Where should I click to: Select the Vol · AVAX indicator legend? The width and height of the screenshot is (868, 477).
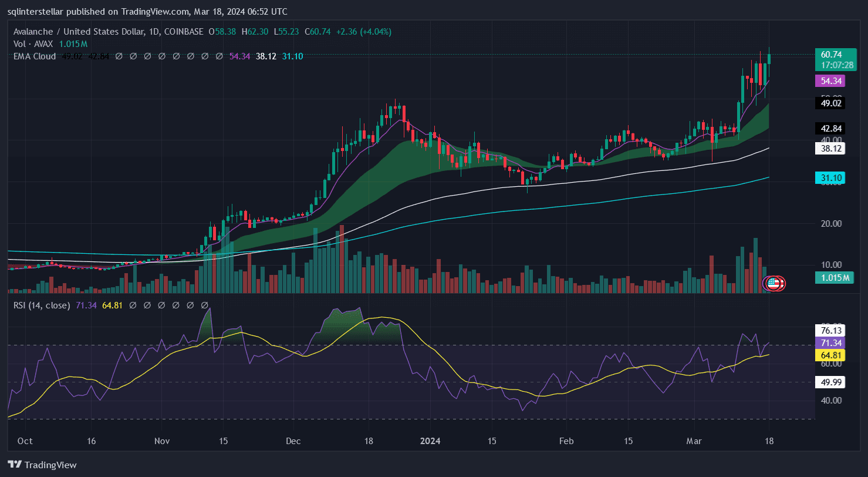[34, 44]
